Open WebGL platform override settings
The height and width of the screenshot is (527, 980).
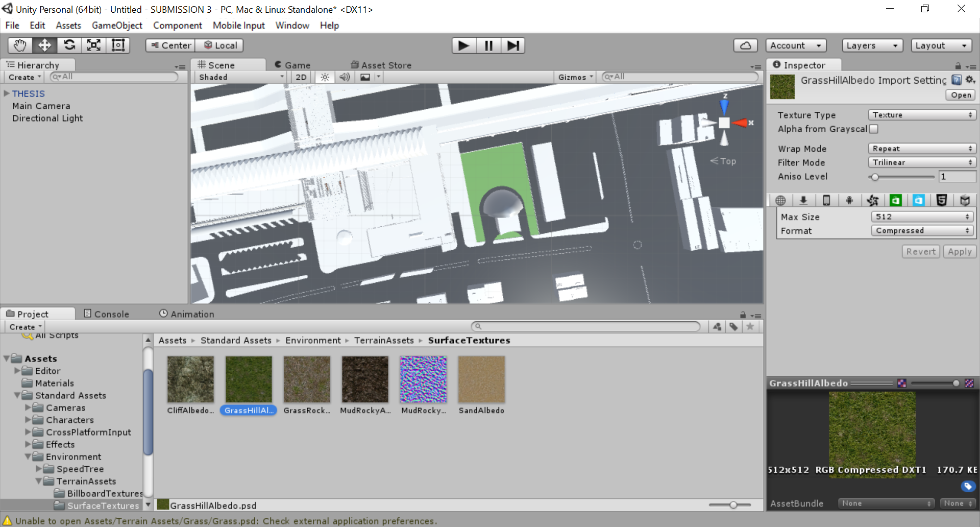tap(942, 200)
